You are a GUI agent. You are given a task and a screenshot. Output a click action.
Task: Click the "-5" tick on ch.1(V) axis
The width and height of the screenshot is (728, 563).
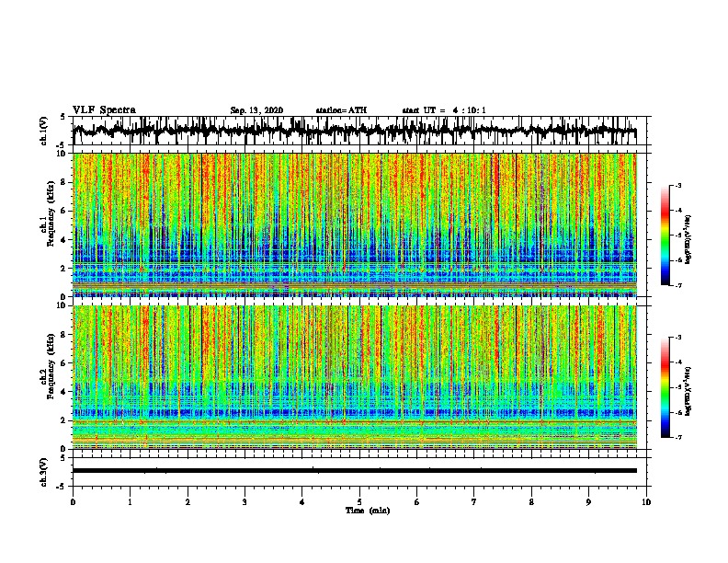coord(62,144)
